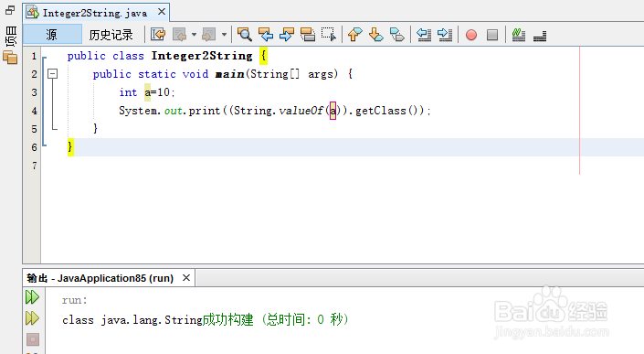Toggle Rectangular Selection mode

(329, 35)
